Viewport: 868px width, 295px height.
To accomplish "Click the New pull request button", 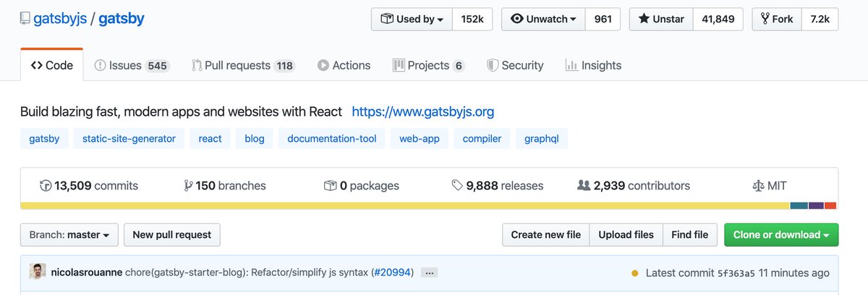I will click(x=172, y=234).
